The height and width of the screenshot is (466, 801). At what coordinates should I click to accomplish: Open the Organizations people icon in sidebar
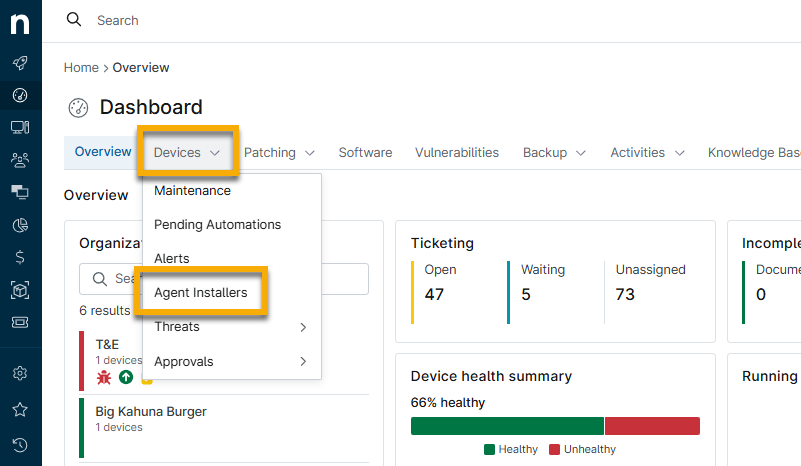click(20, 159)
